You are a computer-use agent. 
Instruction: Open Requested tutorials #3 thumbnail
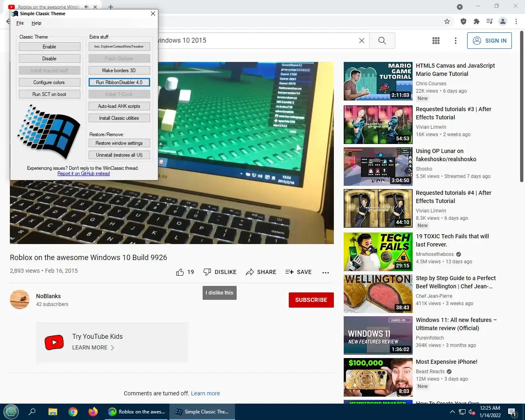tap(378, 125)
